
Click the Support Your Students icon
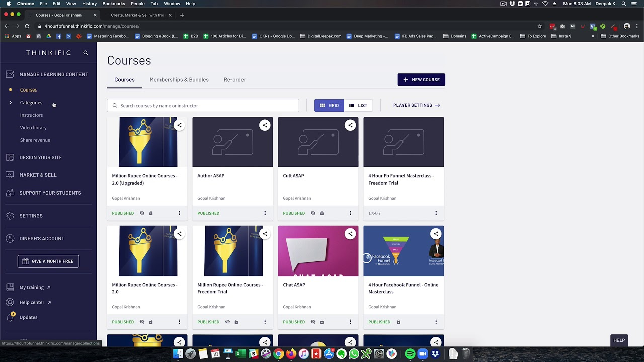10,193
